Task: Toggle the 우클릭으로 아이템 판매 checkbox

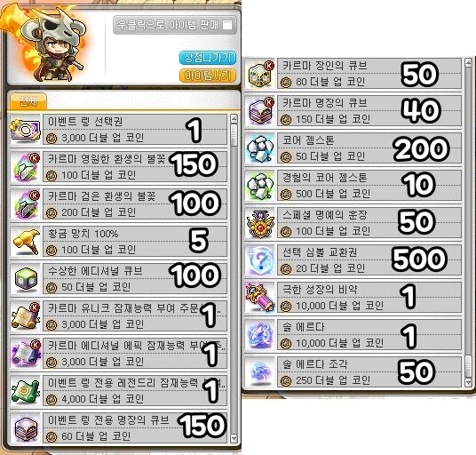Action: [x=227, y=25]
